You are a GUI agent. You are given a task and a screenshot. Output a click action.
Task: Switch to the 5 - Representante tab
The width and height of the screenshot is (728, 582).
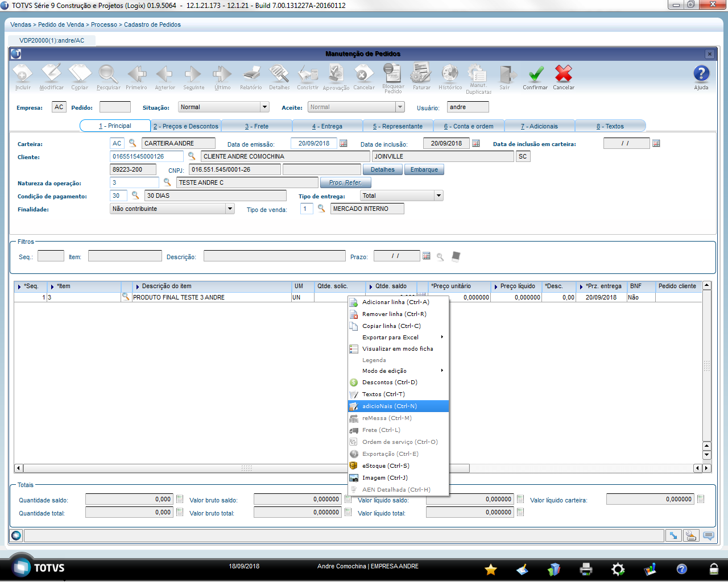(398, 126)
